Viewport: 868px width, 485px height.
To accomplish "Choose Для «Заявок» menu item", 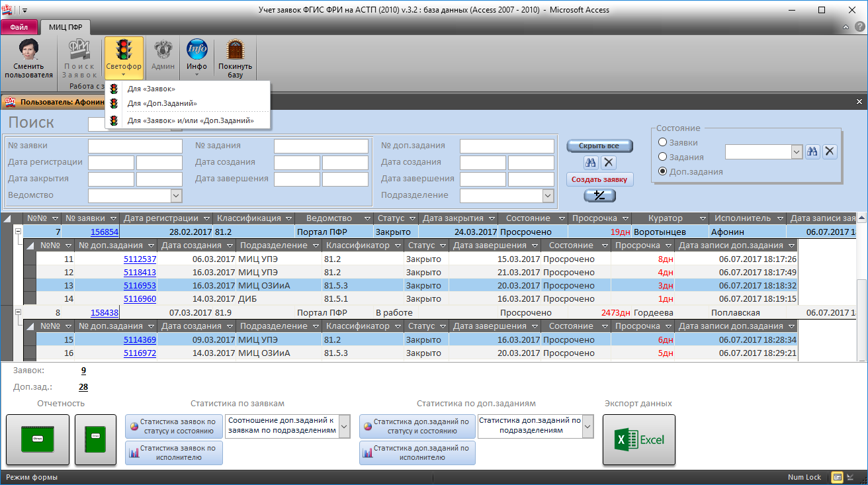I will point(151,89).
